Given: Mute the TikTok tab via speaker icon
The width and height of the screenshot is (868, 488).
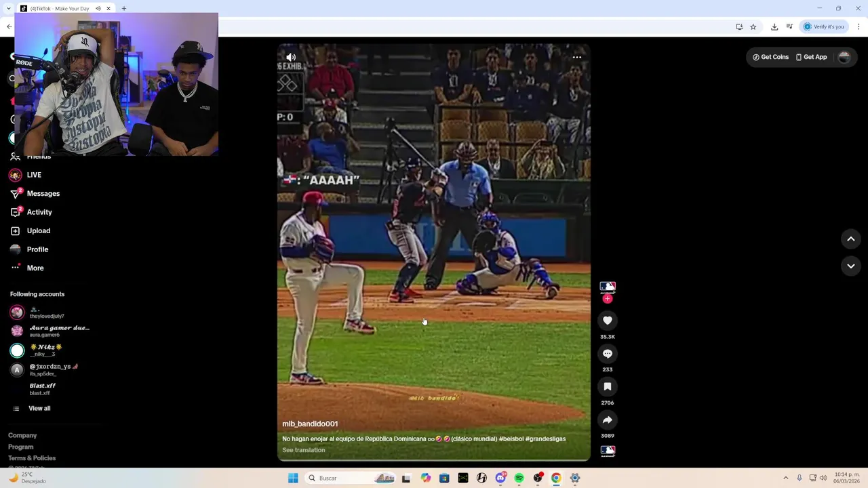Looking at the screenshot, I should click(98, 9).
